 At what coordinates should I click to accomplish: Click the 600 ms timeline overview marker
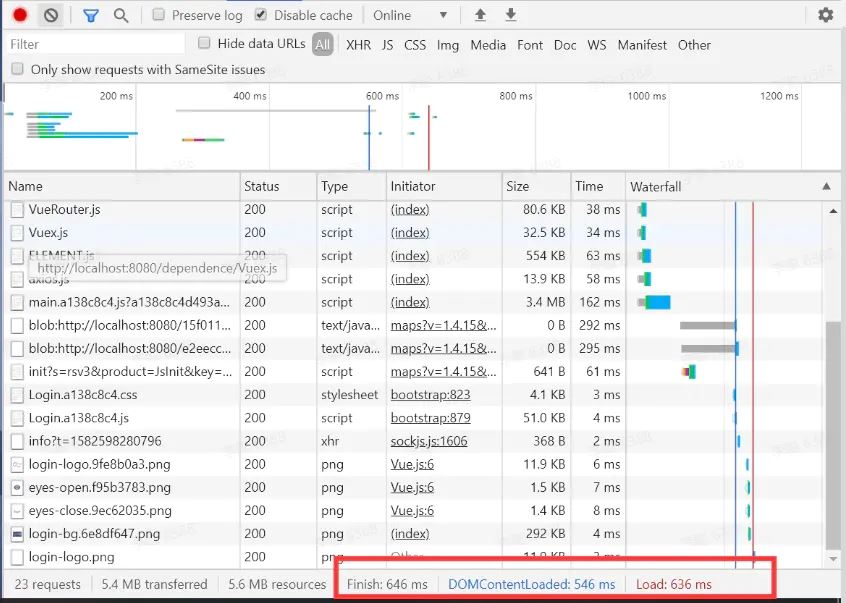pos(383,96)
